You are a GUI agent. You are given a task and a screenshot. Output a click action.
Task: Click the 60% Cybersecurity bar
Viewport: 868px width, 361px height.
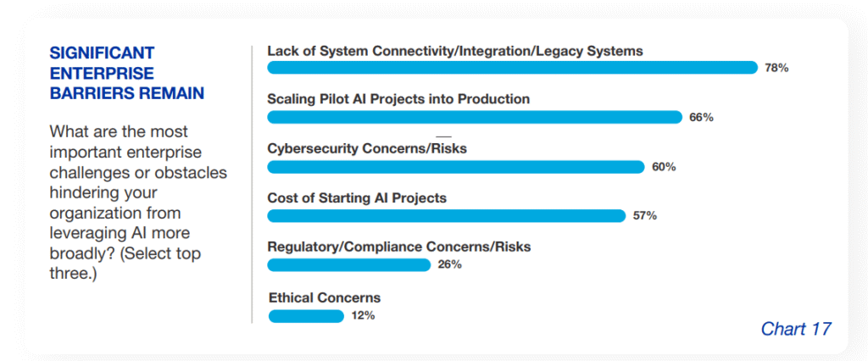tap(456, 167)
